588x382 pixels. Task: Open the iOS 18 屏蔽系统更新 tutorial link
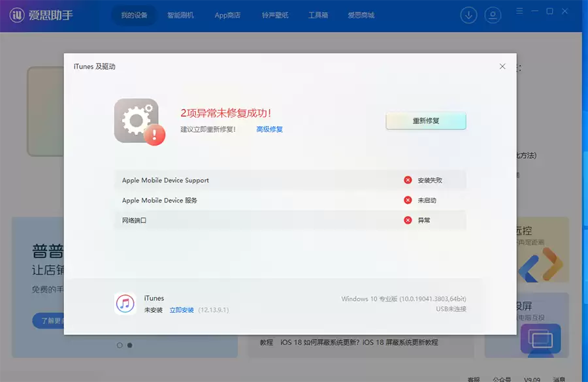pyautogui.click(x=359, y=342)
